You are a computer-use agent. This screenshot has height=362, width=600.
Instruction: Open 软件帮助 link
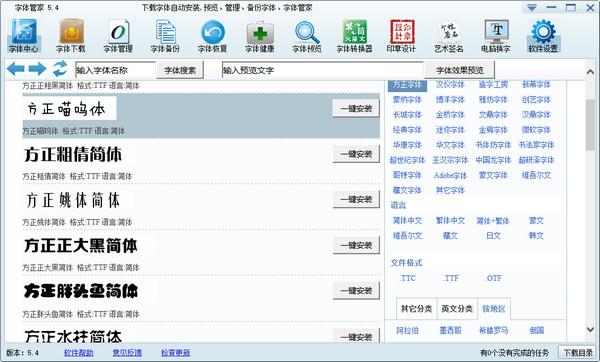pos(79,352)
